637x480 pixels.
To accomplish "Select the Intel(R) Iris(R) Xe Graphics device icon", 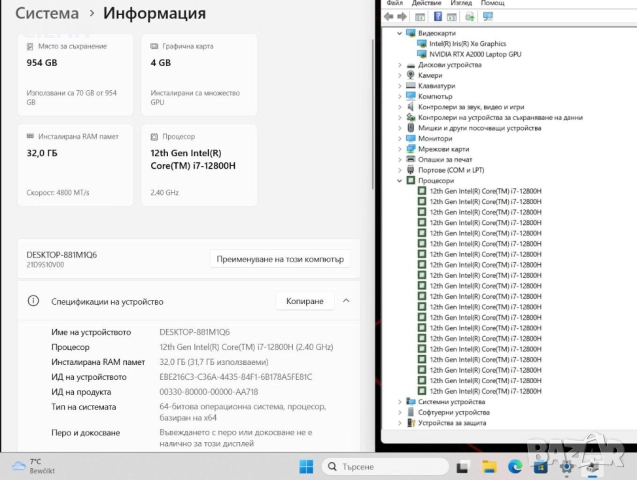I will 422,43.
